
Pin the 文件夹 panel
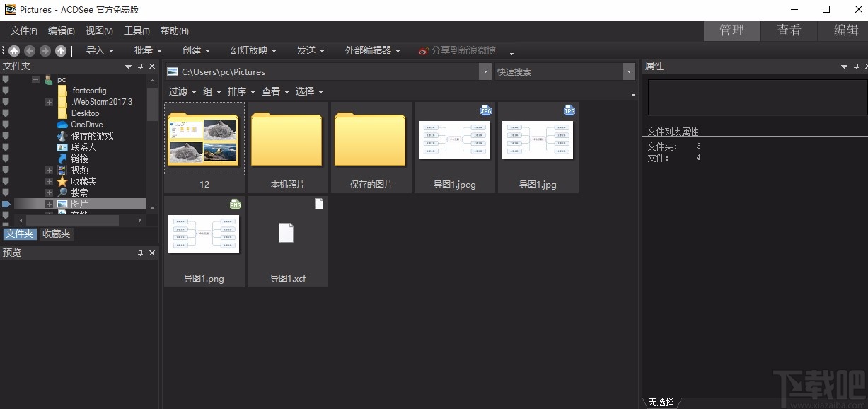tap(140, 66)
